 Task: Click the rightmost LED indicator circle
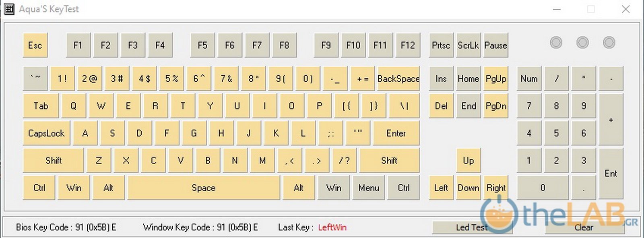pos(609,43)
